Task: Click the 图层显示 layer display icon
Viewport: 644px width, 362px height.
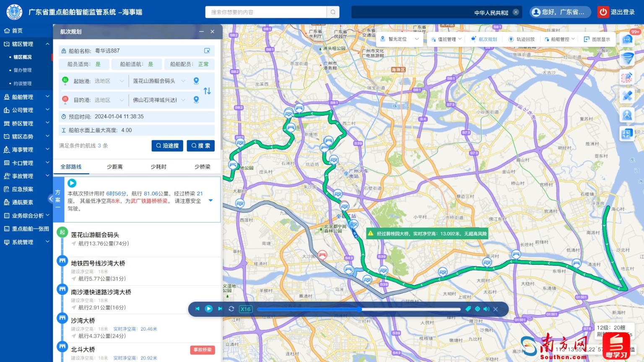Action: click(587, 39)
